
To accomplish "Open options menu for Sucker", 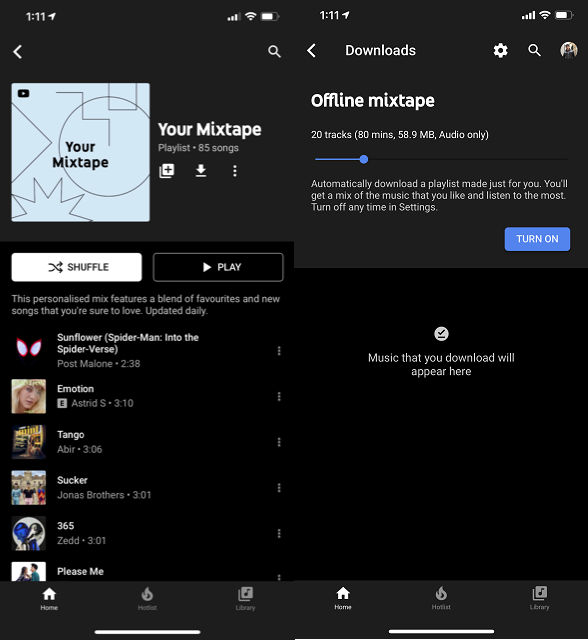I will 279,488.
